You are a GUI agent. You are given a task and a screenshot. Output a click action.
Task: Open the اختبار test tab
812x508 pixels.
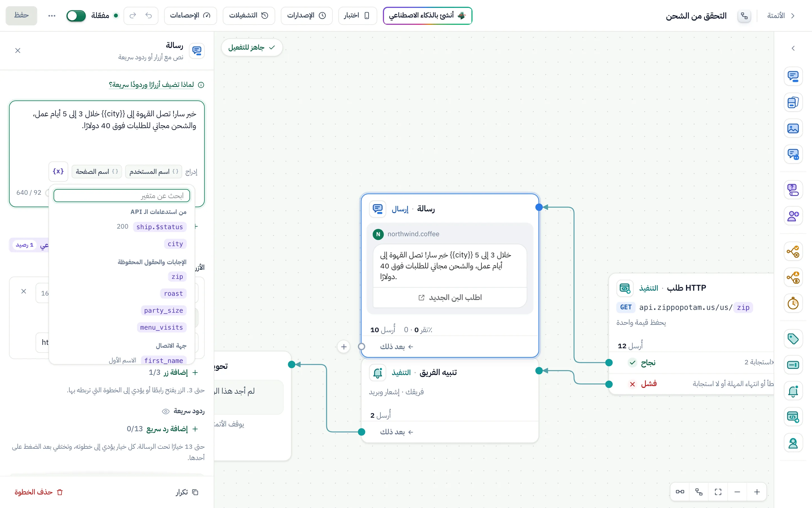(x=357, y=16)
